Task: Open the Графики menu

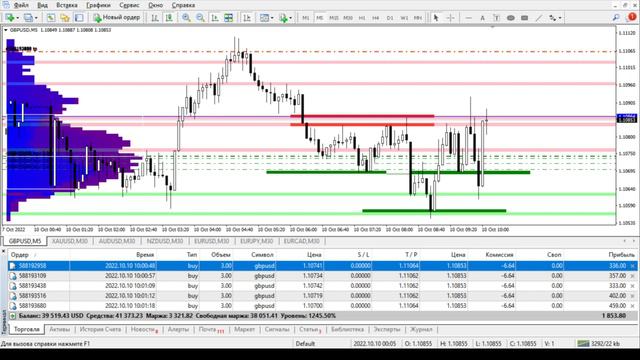Action: click(98, 5)
